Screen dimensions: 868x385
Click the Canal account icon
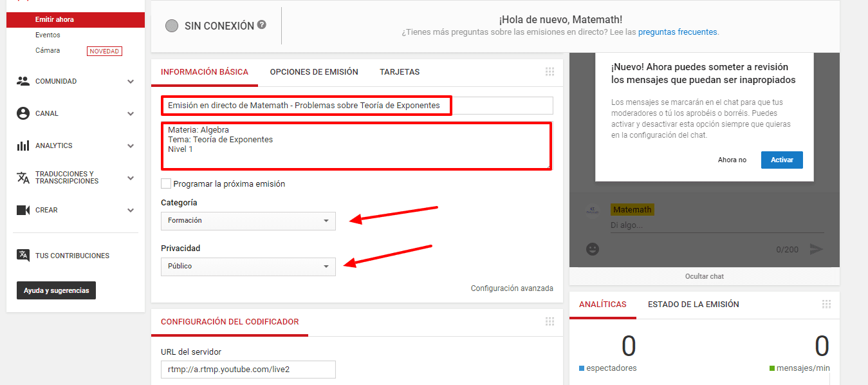coord(23,113)
